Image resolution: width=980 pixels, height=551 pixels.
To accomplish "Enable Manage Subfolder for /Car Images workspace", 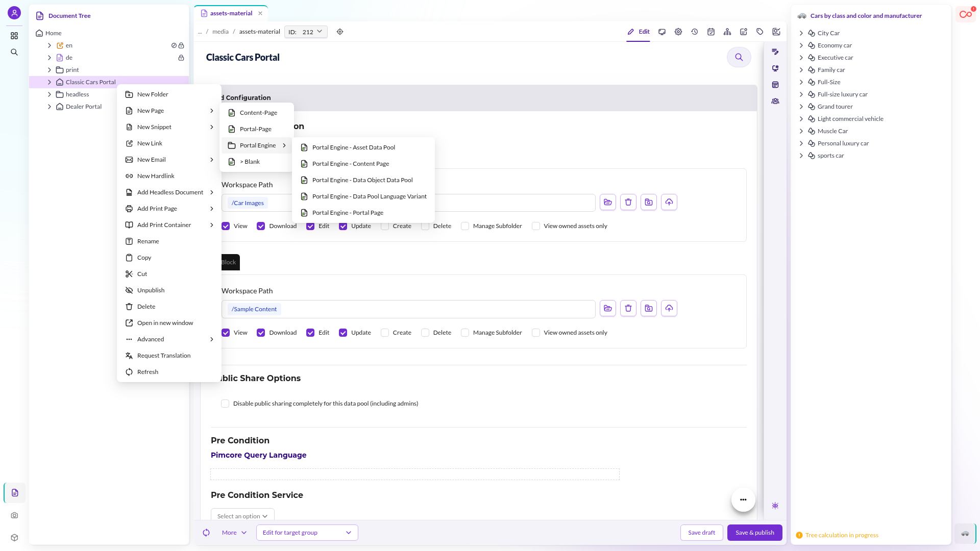I will coord(465,226).
